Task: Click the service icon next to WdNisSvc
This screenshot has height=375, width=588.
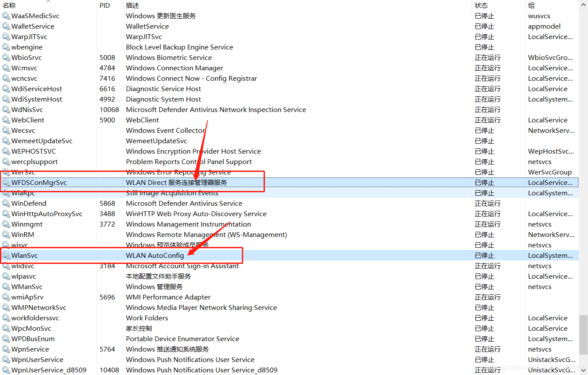Action: [6, 109]
